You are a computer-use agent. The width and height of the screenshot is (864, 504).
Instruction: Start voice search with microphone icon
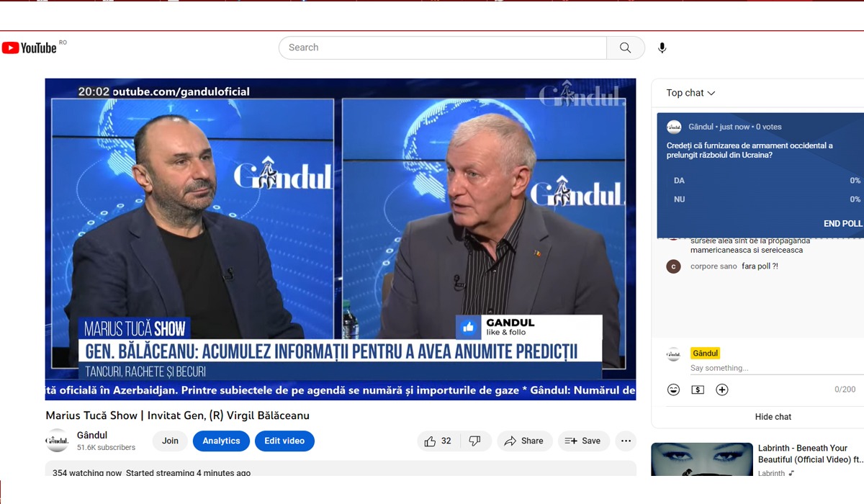(662, 48)
